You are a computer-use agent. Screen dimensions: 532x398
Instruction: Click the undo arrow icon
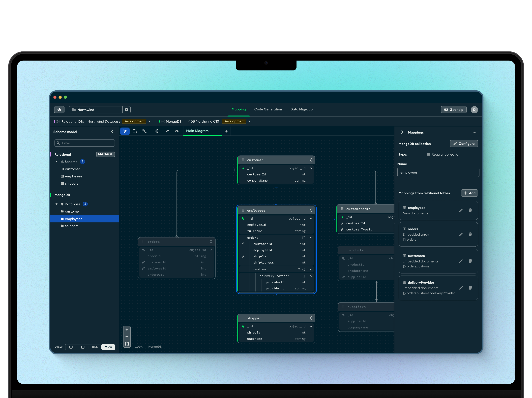click(x=168, y=131)
